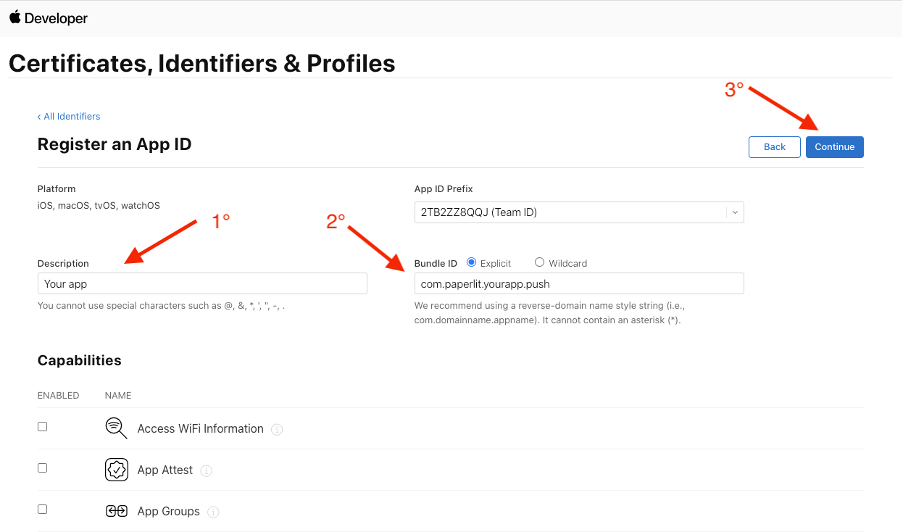Open info tooltip for Access WiFi Information
Image resolution: width=902 pixels, height=532 pixels.
pos(277,430)
